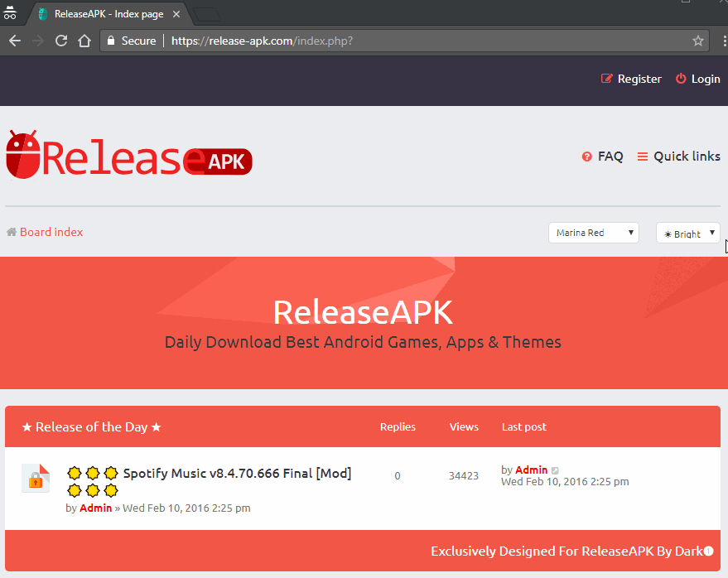Image resolution: width=728 pixels, height=578 pixels.
Task: Click the browser back arrow
Action: click(x=15, y=41)
